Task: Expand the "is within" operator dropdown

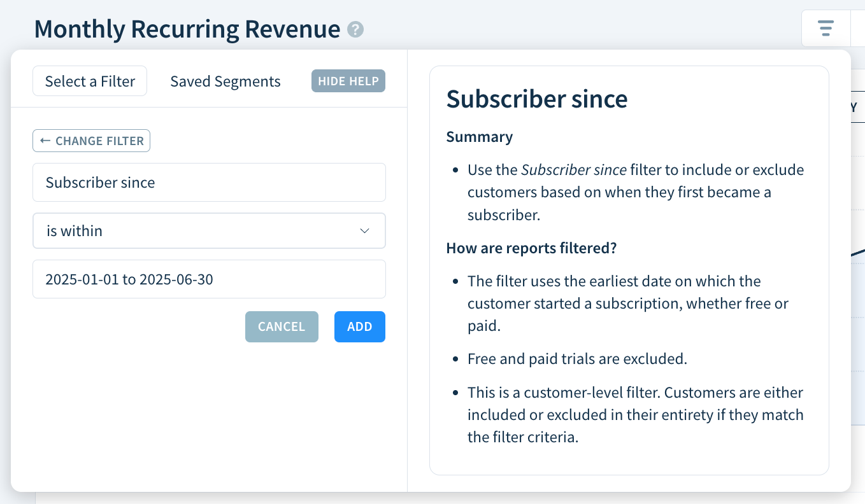Action: click(x=209, y=230)
